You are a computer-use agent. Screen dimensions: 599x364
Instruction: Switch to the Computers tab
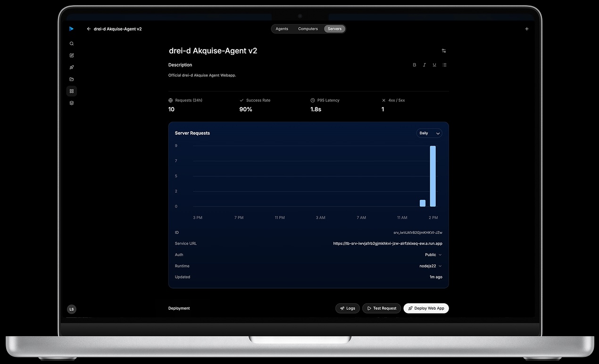pyautogui.click(x=308, y=29)
